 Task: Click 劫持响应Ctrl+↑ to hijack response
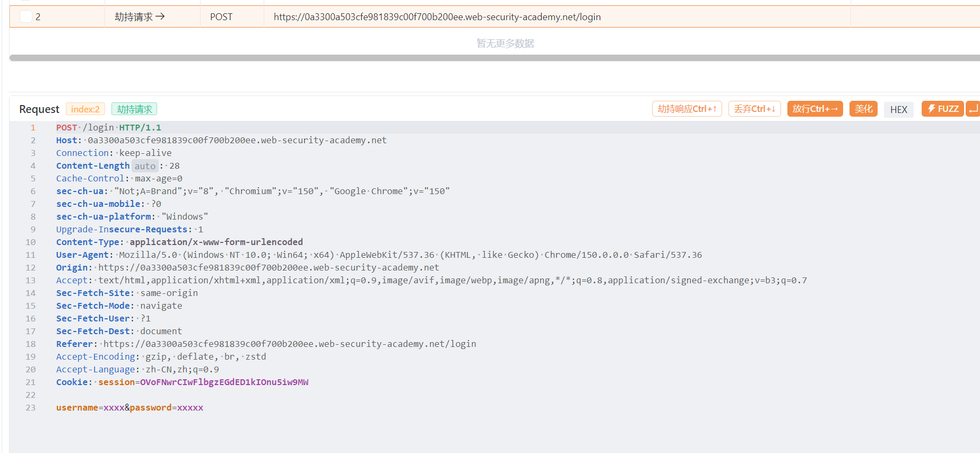687,109
